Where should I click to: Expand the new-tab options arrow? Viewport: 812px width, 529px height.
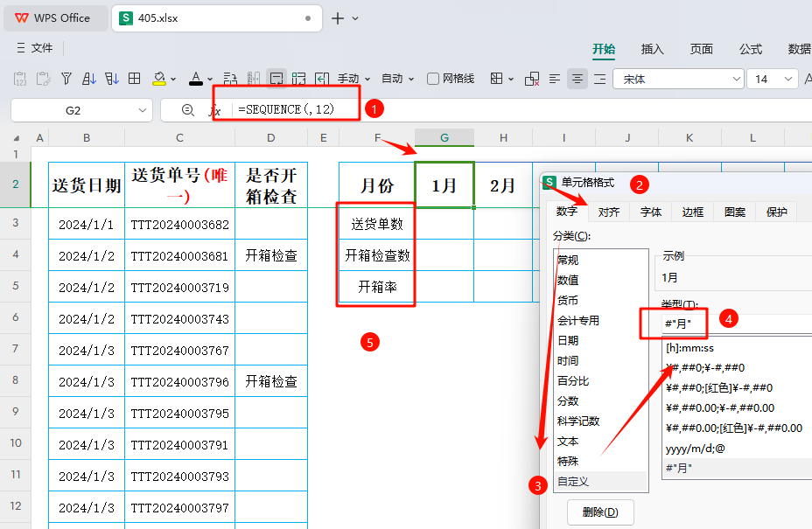355,18
